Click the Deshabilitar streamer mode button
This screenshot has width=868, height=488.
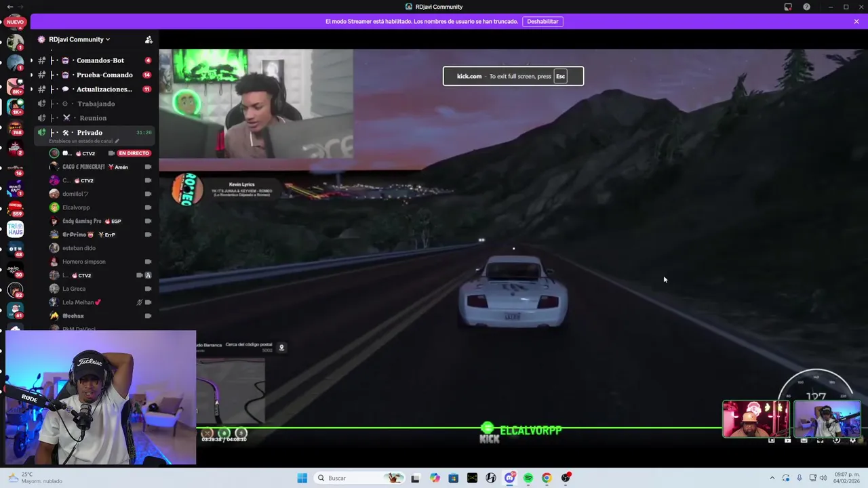pos(542,22)
